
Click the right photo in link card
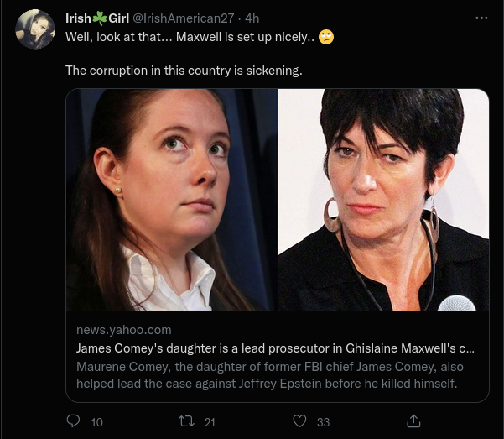[383, 200]
